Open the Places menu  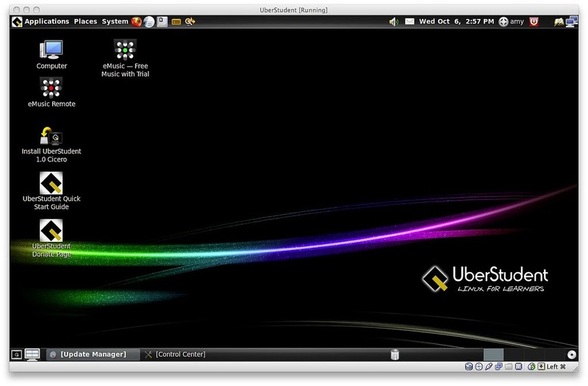click(85, 21)
